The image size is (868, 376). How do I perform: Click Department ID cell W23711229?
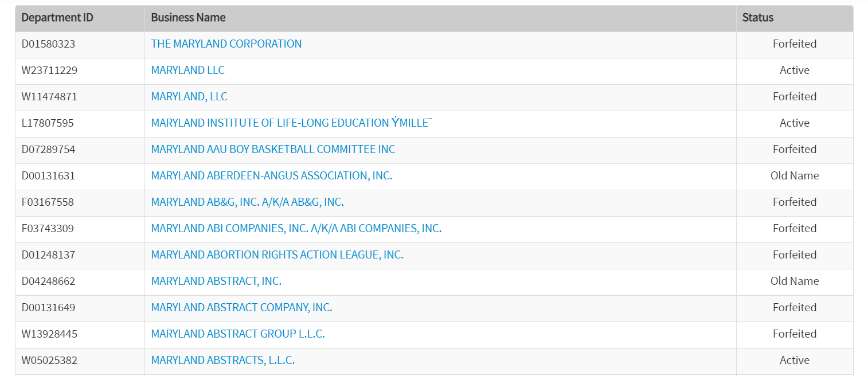(x=49, y=70)
